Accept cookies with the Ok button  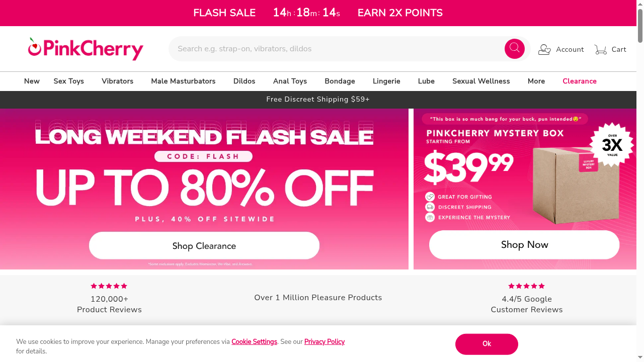tap(487, 344)
